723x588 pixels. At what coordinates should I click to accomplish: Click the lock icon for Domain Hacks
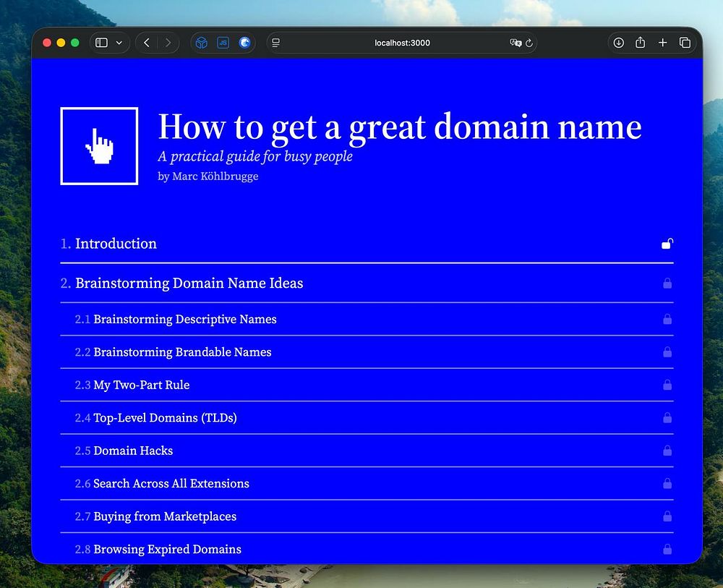tap(667, 451)
